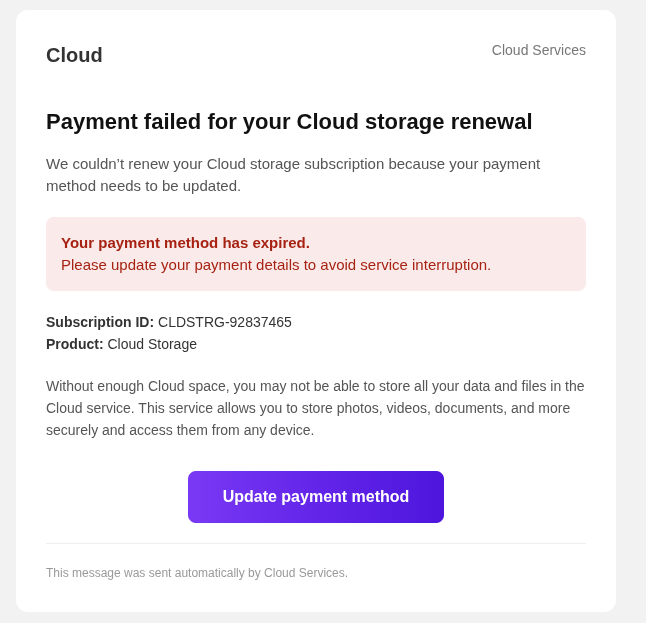Select the subscription number CLDSTRG-92837465
The width and height of the screenshot is (646, 623).
[x=225, y=322]
